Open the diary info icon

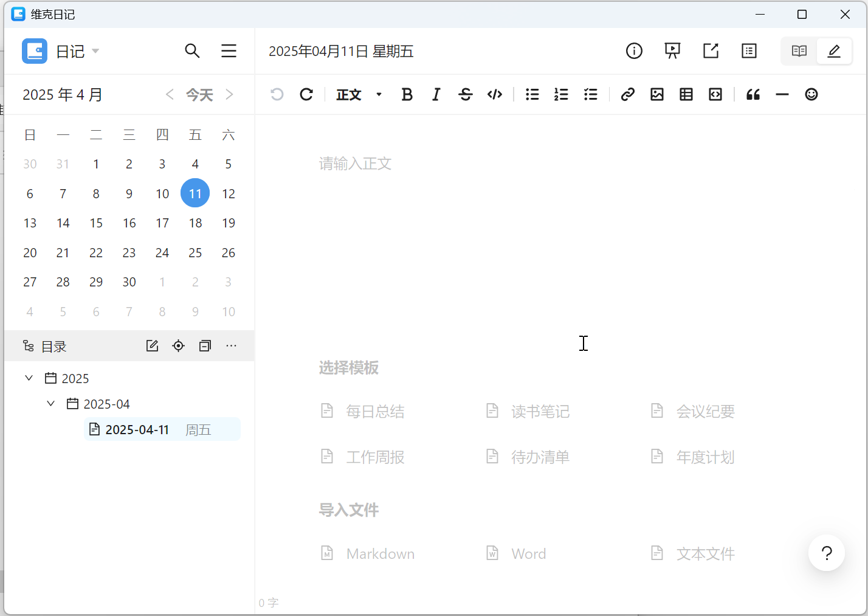(634, 51)
